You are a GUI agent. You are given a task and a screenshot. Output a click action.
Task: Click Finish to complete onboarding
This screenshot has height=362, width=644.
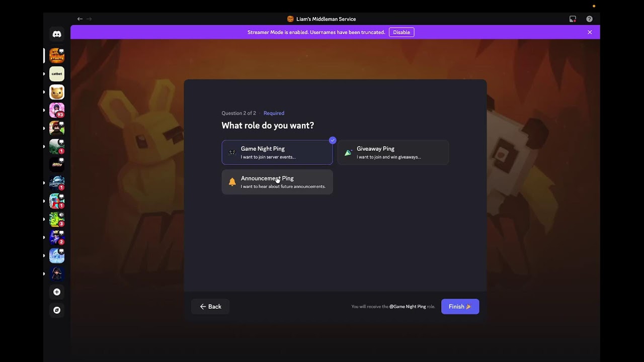(460, 307)
